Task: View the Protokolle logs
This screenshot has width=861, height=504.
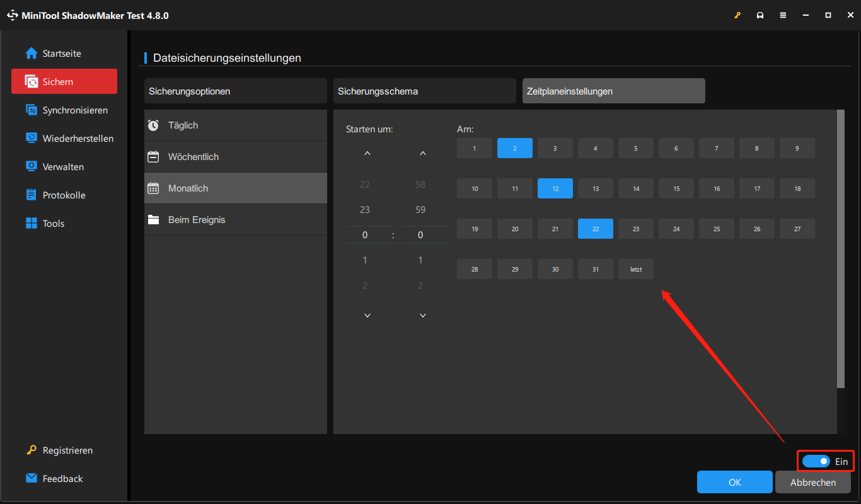Action: 64,195
